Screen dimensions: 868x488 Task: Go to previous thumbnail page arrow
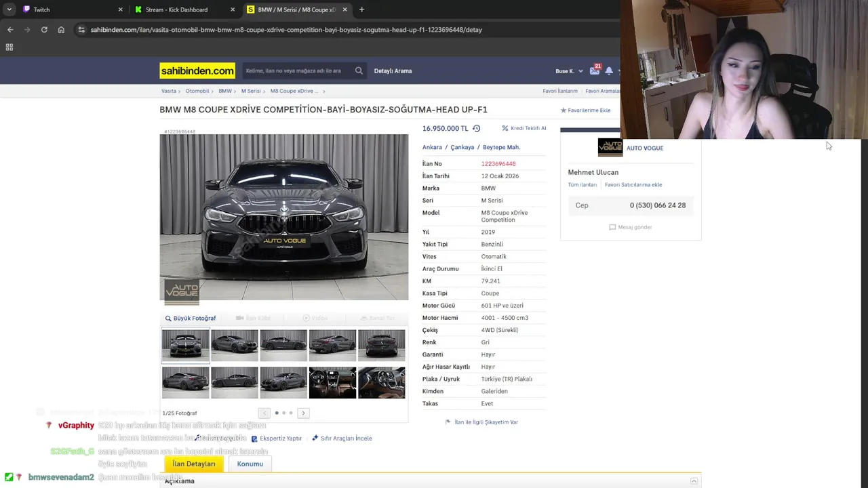click(x=264, y=413)
